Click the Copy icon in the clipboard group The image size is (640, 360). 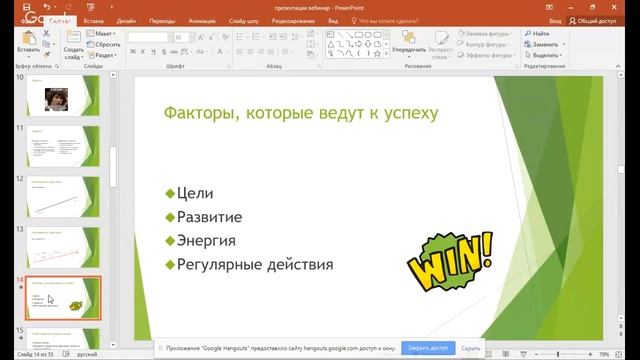click(x=47, y=44)
